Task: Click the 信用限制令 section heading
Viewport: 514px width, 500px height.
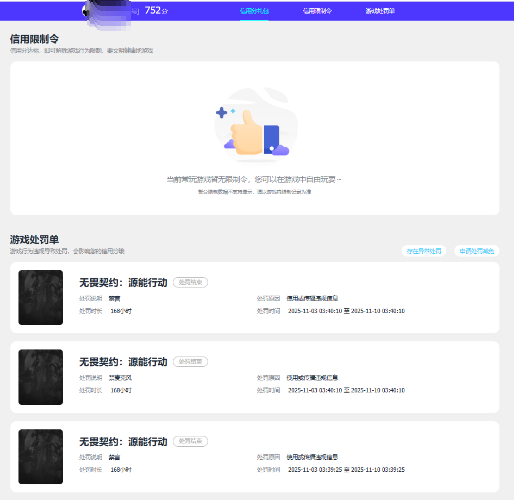Action: (34, 39)
